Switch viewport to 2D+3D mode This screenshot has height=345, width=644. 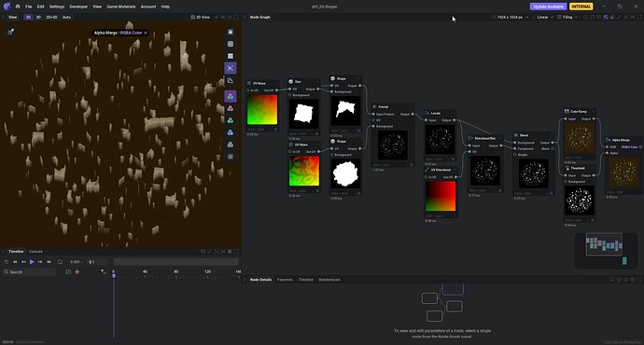click(x=51, y=17)
